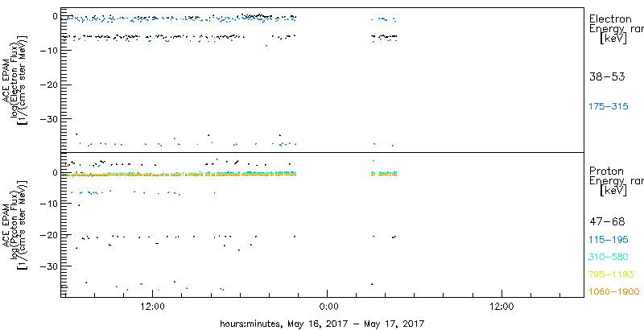Viewport: 644px width, 330px height.
Task: Click the log(Proton Flux) vertical axis title
Action: click(16, 225)
